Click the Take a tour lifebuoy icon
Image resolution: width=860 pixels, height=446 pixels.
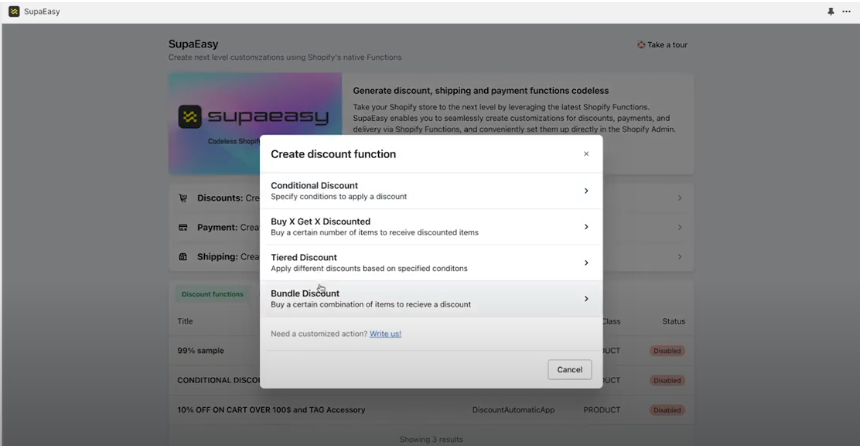[641, 45]
